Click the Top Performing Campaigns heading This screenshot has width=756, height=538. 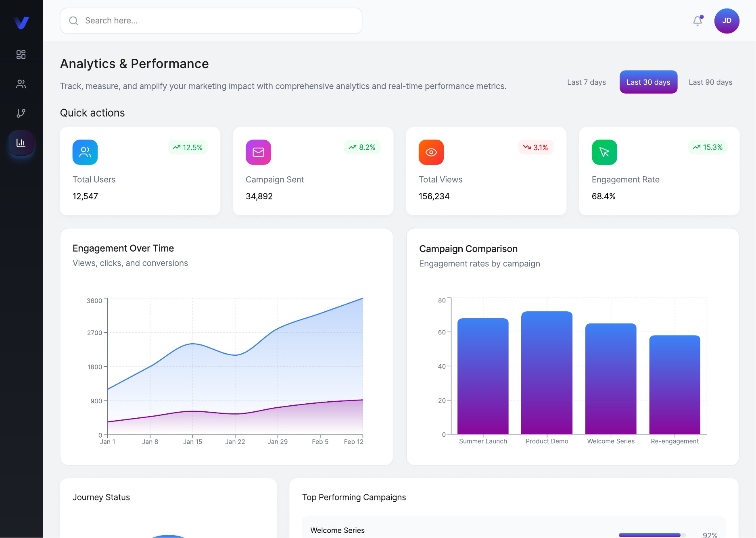coord(354,497)
